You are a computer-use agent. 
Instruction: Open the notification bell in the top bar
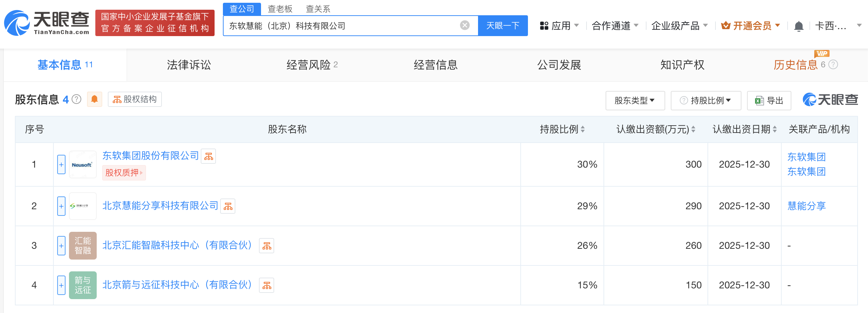click(x=799, y=26)
